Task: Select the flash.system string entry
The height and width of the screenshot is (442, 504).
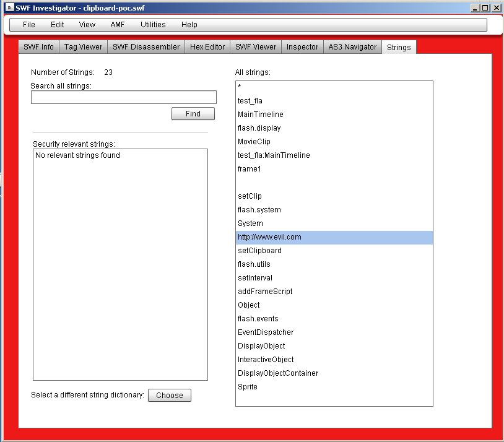Action: click(x=259, y=210)
